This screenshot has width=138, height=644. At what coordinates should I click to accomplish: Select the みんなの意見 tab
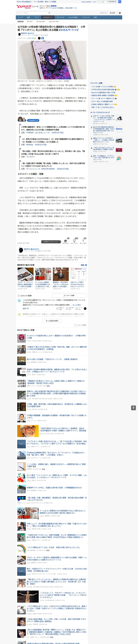73,17
